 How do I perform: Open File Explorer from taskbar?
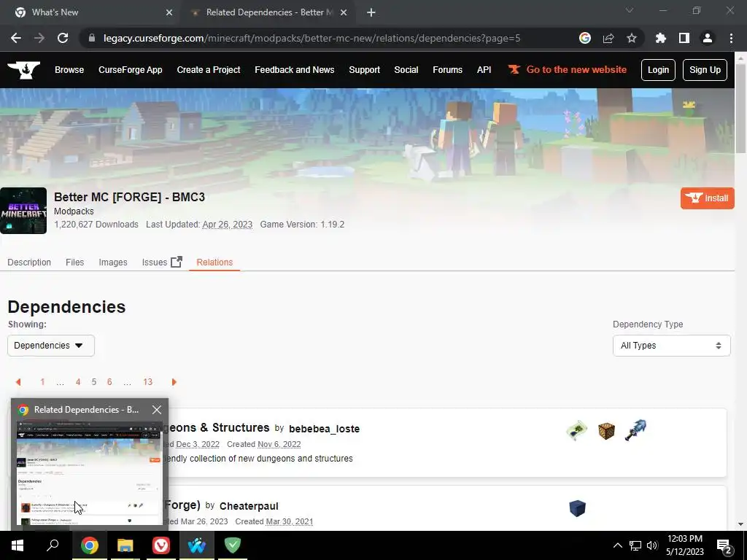pos(125,545)
